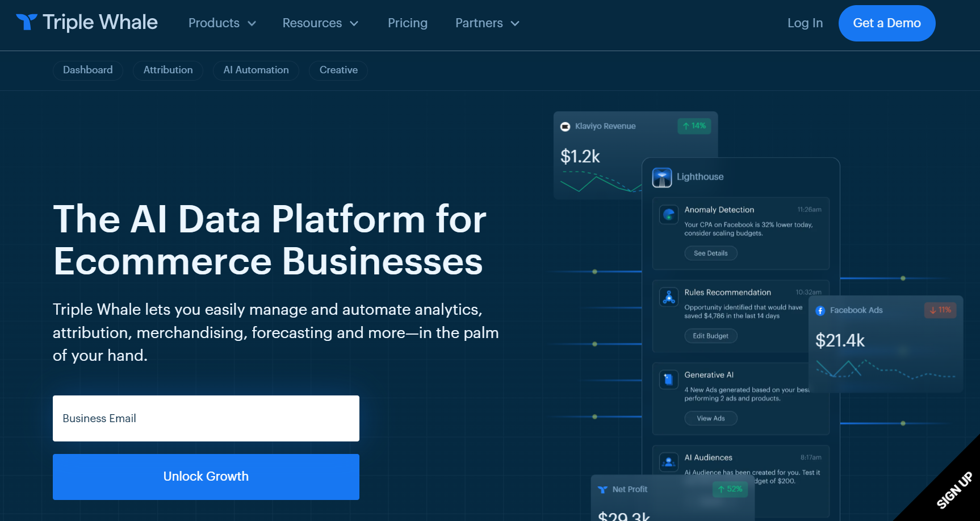Focus the Business Email input field
The width and height of the screenshot is (980, 521).
point(206,419)
